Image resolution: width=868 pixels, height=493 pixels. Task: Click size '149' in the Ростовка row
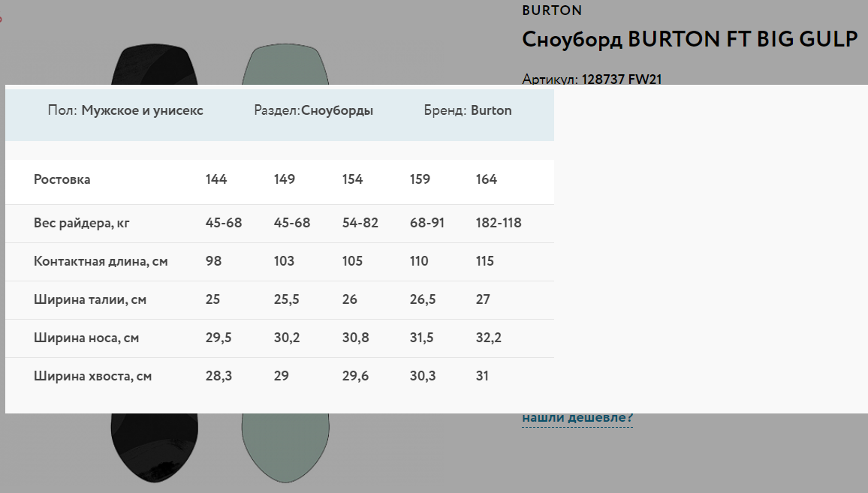(284, 179)
